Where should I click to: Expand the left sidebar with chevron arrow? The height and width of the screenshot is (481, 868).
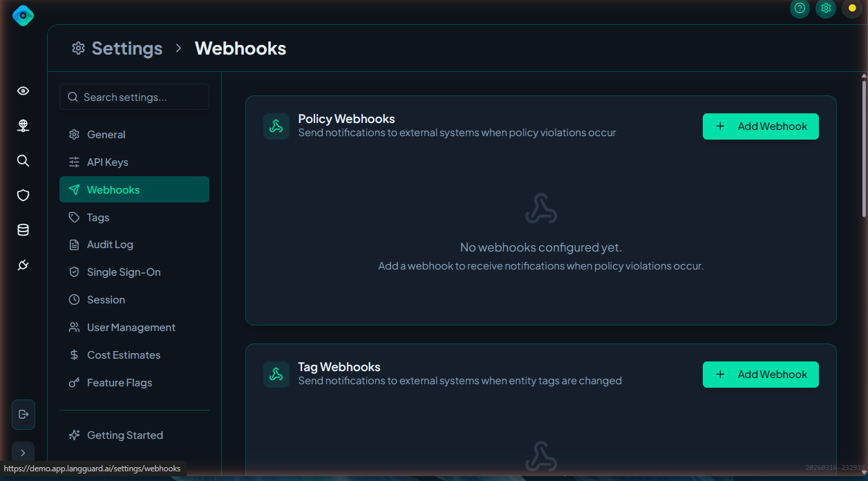[x=23, y=453]
